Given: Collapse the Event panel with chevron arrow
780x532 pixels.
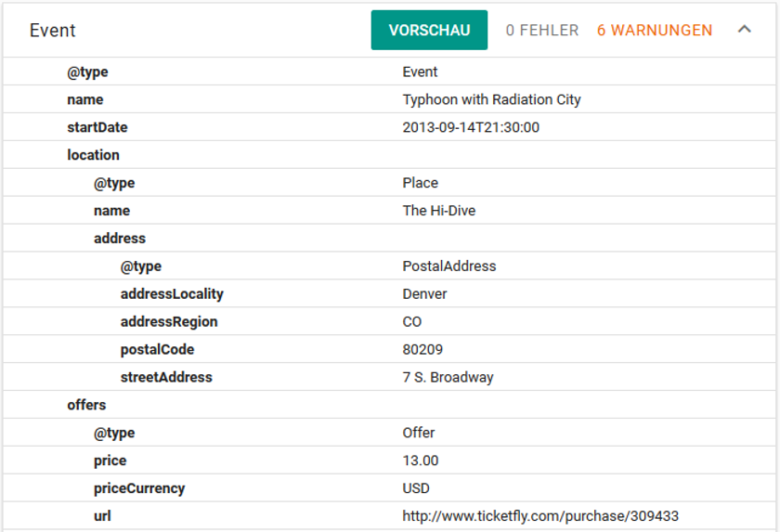Looking at the screenshot, I should (744, 30).
